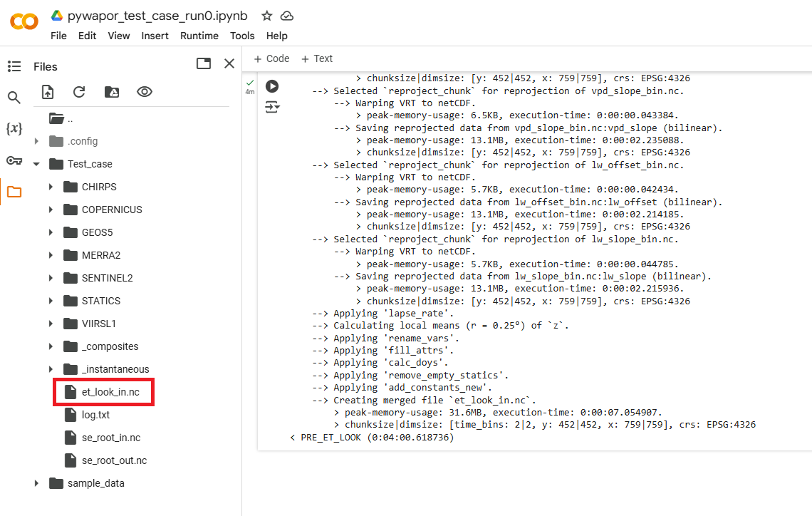
Task: Toggle show hidden files eye icon
Action: 145,92
